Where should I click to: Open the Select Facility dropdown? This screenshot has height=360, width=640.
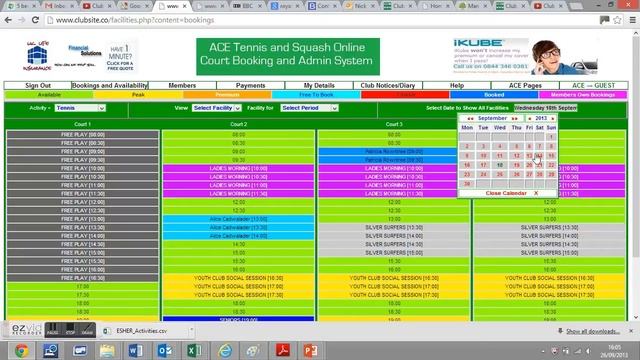click(x=217, y=108)
